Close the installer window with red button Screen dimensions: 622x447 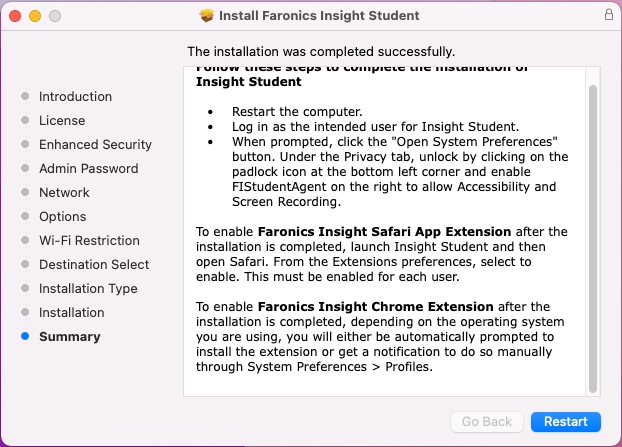point(15,17)
